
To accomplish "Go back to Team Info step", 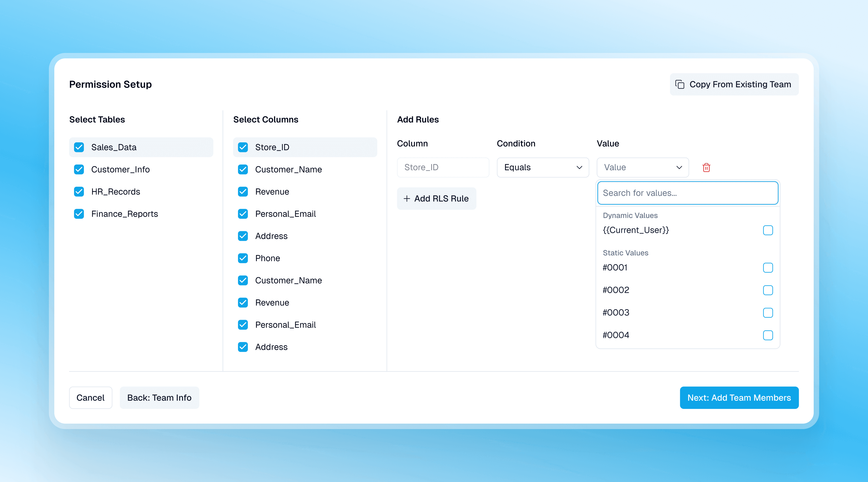I will point(159,398).
